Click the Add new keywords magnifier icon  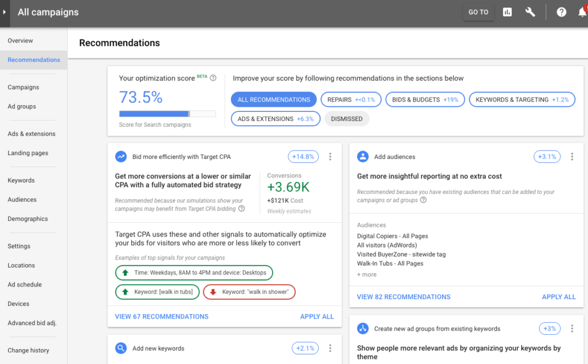[121, 348]
